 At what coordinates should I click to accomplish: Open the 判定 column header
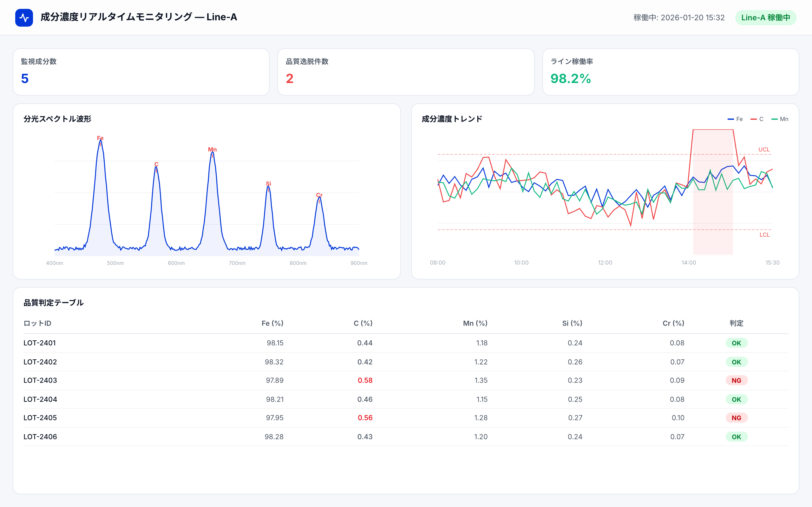(x=737, y=323)
